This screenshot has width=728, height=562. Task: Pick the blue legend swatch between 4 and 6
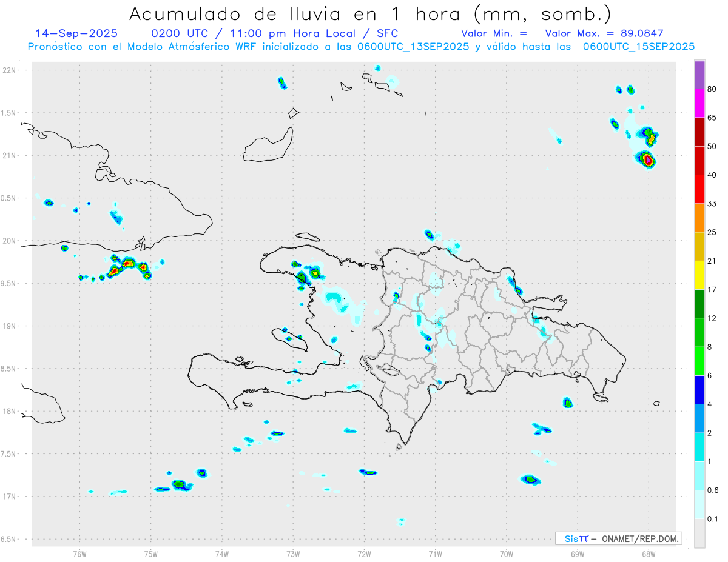tap(699, 390)
